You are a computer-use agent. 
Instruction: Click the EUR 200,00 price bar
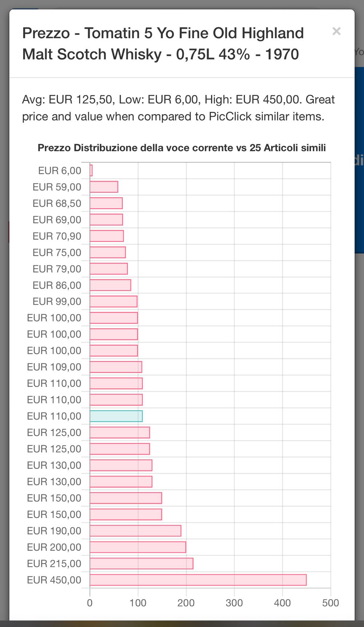pyautogui.click(x=138, y=547)
